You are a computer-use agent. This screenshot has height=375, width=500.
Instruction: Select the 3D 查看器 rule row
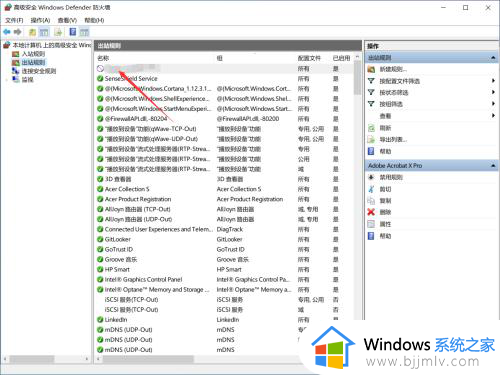pos(223,179)
